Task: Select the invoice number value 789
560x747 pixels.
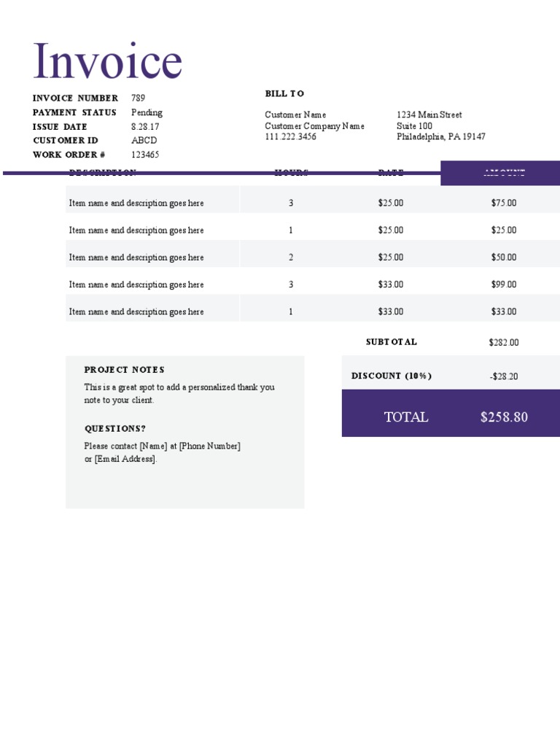Action: 138,98
